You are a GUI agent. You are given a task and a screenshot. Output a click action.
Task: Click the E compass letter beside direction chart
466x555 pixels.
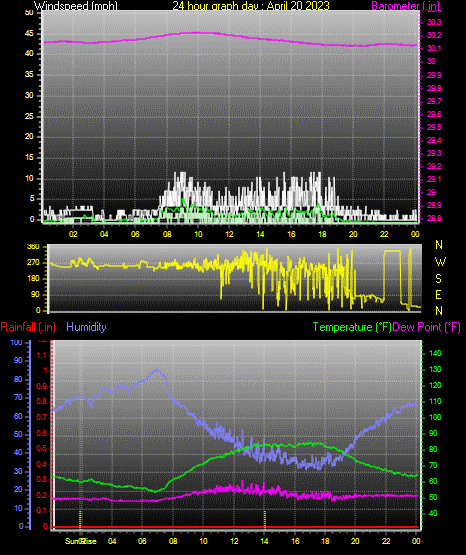438,294
